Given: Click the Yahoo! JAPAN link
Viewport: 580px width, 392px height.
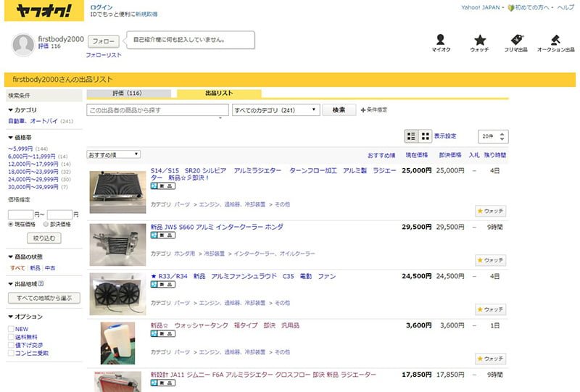Looking at the screenshot, I should click(480, 7).
